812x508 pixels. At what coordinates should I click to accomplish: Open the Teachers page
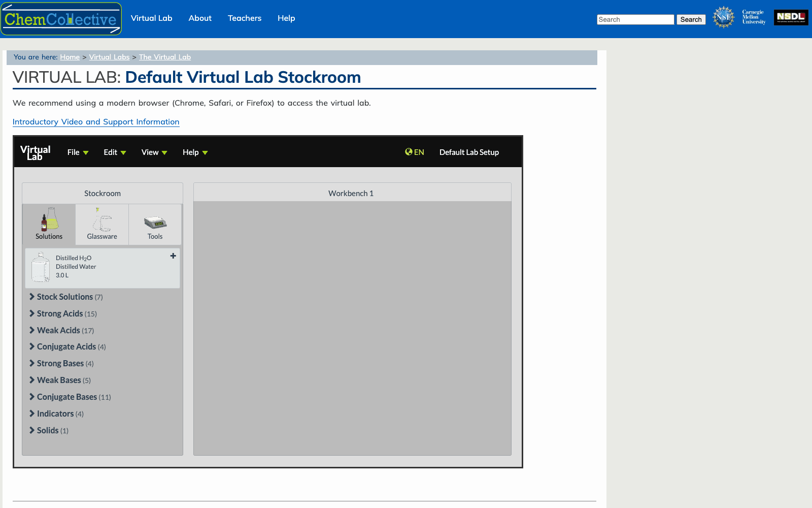[245, 18]
